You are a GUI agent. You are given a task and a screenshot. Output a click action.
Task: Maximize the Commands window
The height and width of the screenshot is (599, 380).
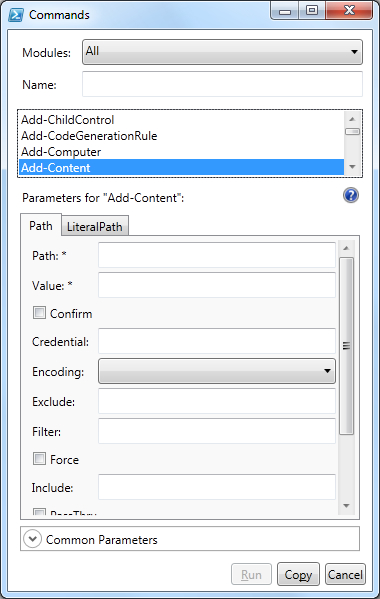(312, 10)
